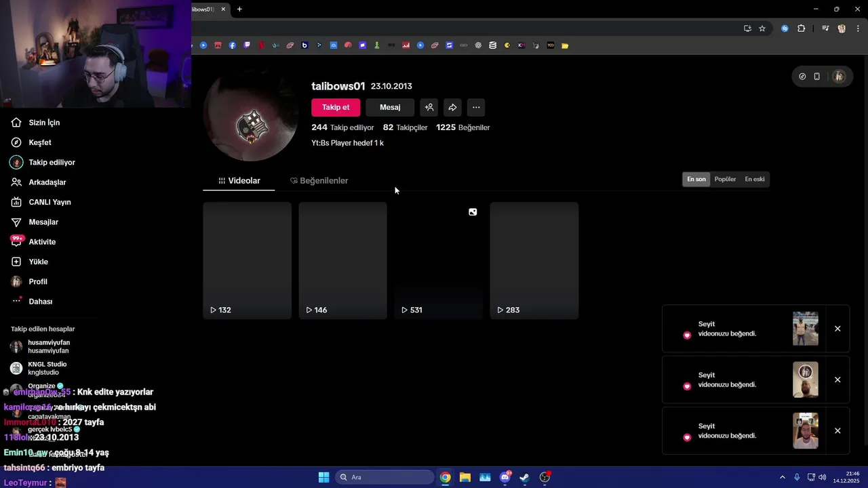
Task: Open CANLI Yayın live page
Action: pyautogui.click(x=50, y=202)
